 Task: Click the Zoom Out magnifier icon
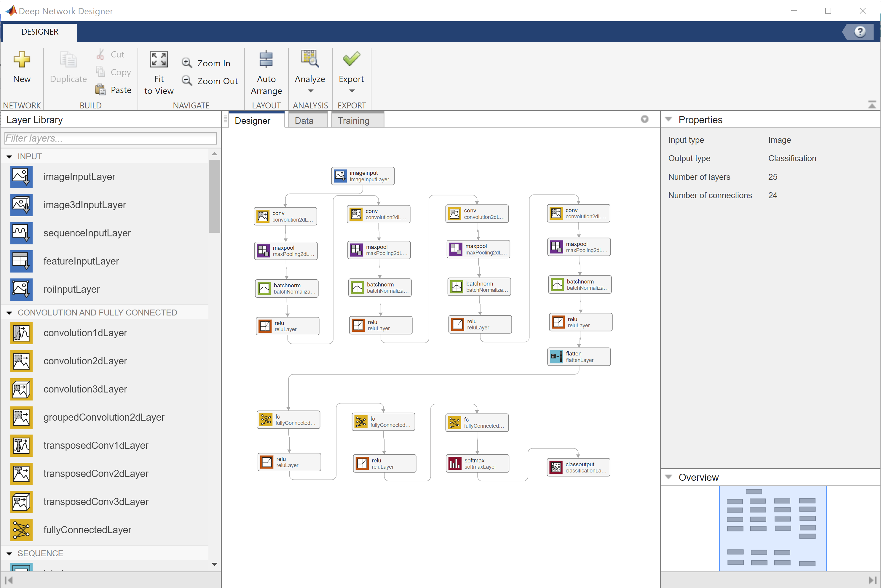(x=186, y=80)
